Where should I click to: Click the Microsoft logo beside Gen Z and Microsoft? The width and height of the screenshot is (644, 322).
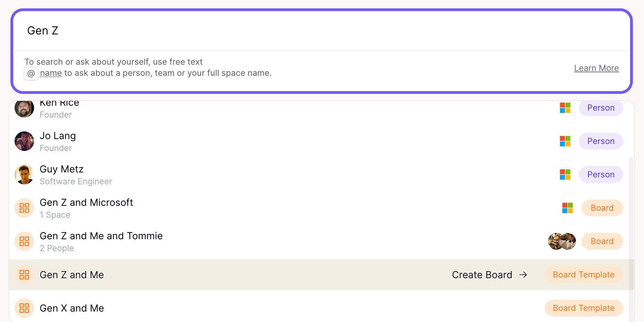coord(568,208)
